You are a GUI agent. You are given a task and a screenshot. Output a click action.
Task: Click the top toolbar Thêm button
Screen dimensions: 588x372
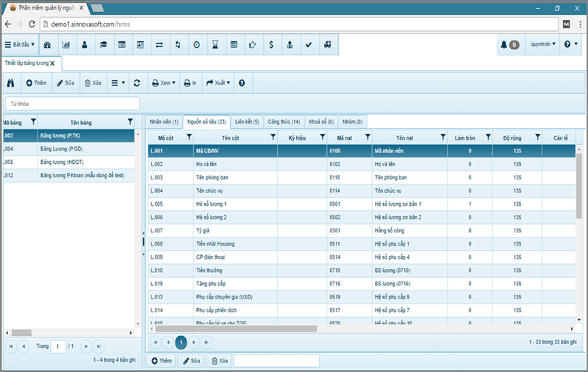pos(36,83)
